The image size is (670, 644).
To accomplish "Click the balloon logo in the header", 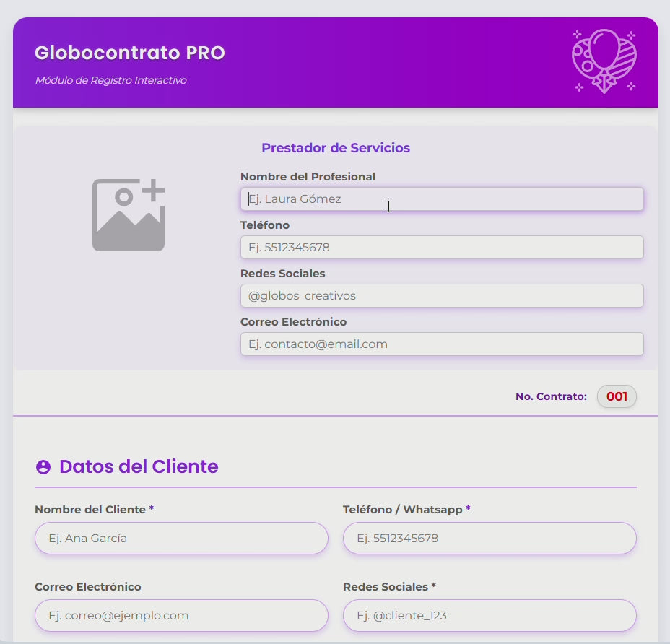I will click(604, 61).
